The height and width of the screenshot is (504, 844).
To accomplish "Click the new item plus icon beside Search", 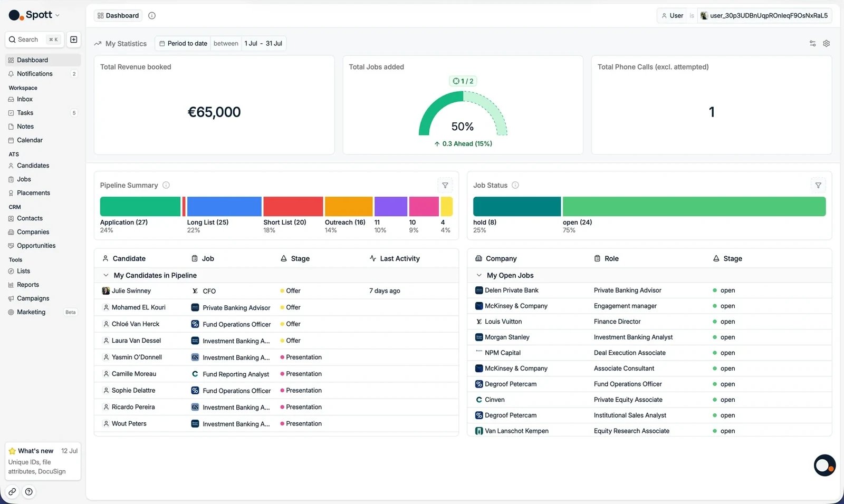I will [74, 40].
